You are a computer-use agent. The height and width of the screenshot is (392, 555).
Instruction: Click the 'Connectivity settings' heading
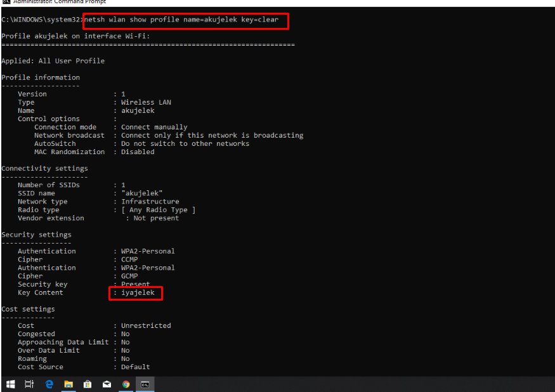(x=44, y=169)
